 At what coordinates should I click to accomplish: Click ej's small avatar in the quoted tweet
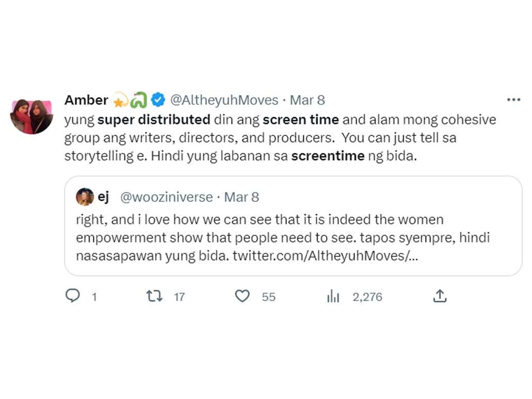[85, 197]
